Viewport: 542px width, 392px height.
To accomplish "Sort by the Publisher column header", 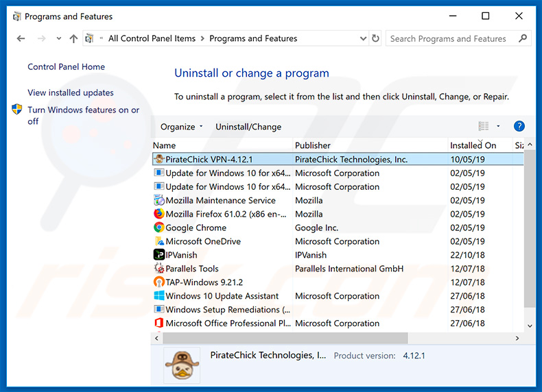I will 370,145.
